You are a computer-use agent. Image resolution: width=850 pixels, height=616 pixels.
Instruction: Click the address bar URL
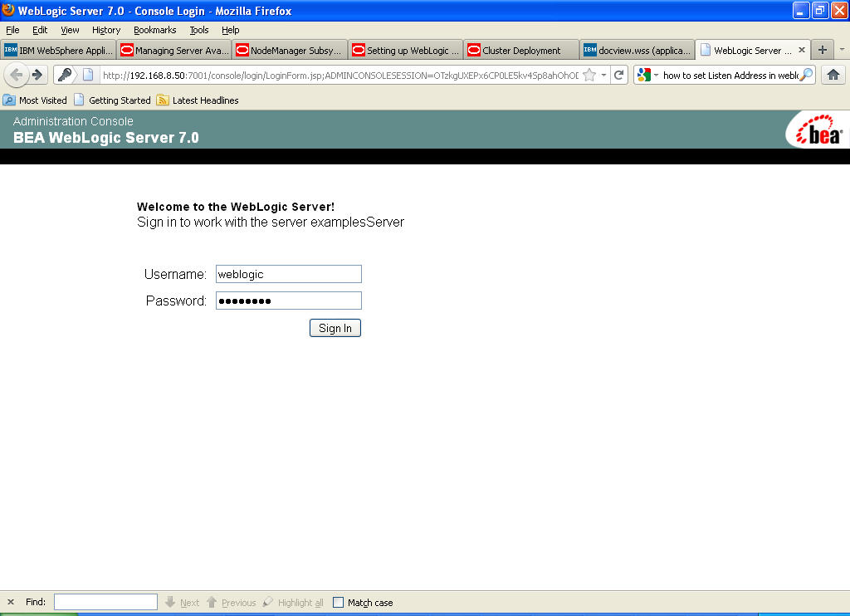340,76
